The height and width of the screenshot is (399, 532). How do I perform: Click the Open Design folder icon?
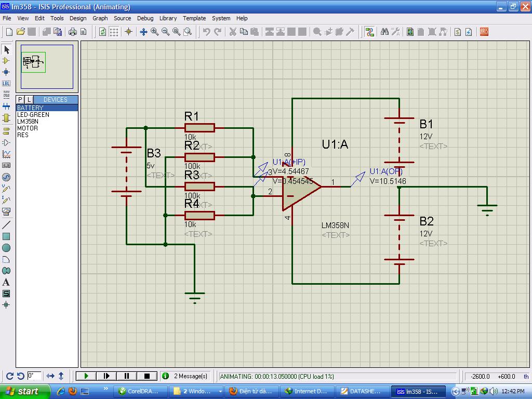pos(21,32)
